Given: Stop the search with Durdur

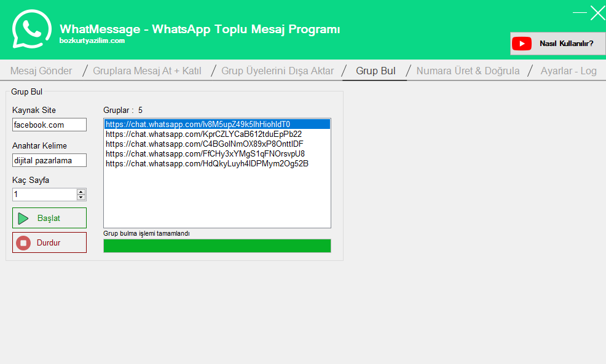Looking at the screenshot, I should coord(49,242).
